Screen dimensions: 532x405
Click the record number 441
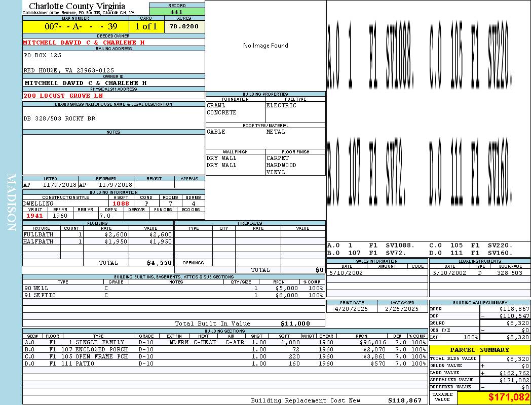pos(177,12)
